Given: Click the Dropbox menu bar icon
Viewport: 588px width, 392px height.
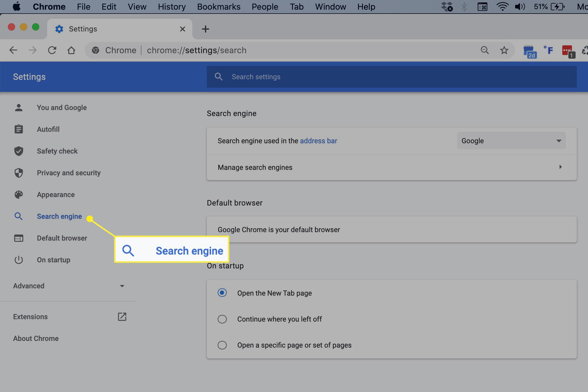Looking at the screenshot, I should click(x=447, y=7).
